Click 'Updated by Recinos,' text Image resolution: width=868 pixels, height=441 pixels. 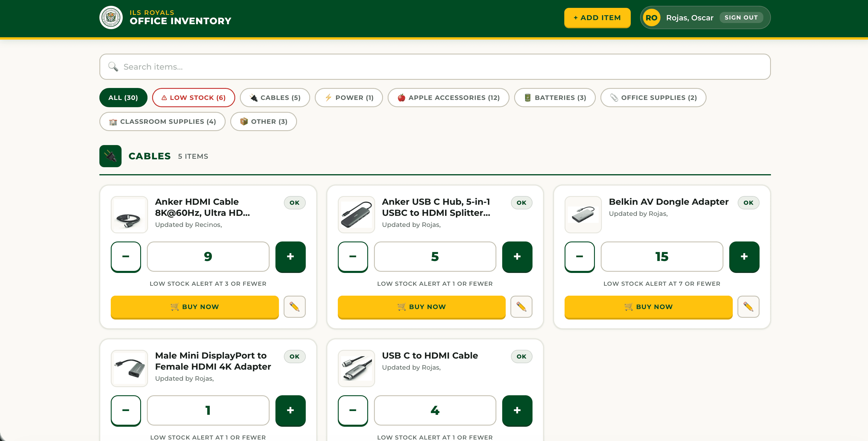(188, 225)
